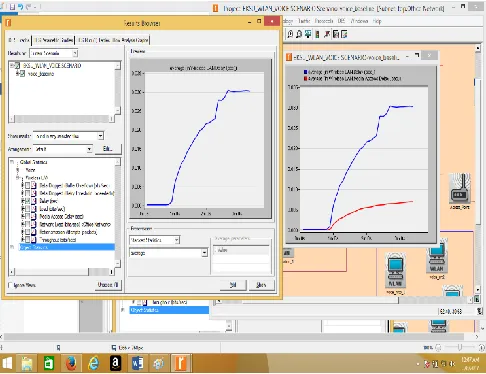This screenshot has width=486, height=374.
Task: Switch to the OPNET Modeler taskbar icon
Action: (x=181, y=363)
